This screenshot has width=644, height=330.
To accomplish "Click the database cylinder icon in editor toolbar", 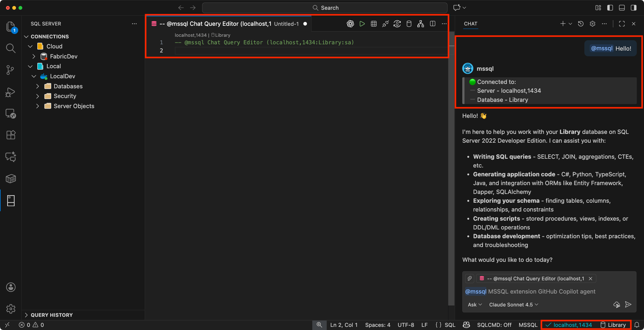I will 409,24.
